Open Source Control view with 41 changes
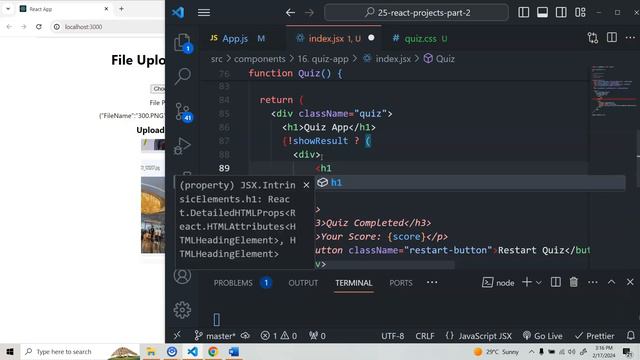 (182, 111)
